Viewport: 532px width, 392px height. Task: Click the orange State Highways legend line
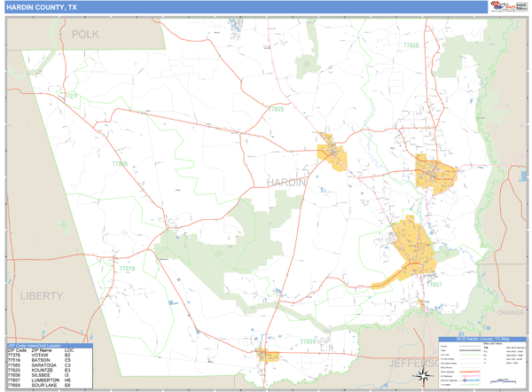point(470,372)
